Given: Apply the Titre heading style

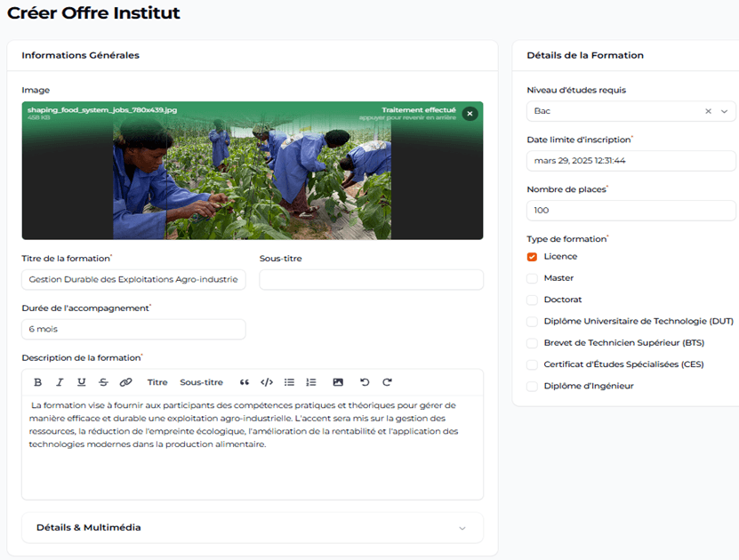Looking at the screenshot, I should (157, 382).
